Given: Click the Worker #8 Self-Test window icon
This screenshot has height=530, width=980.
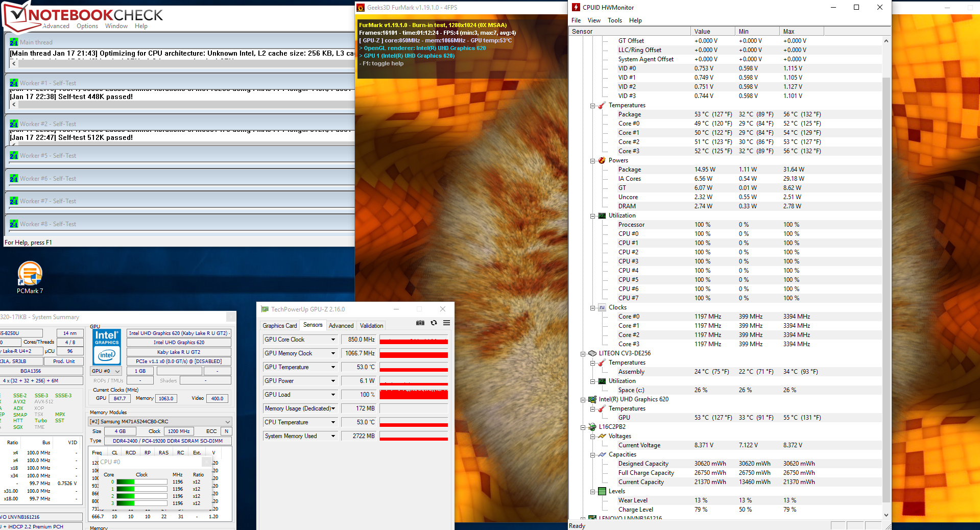Looking at the screenshot, I should 14,224.
